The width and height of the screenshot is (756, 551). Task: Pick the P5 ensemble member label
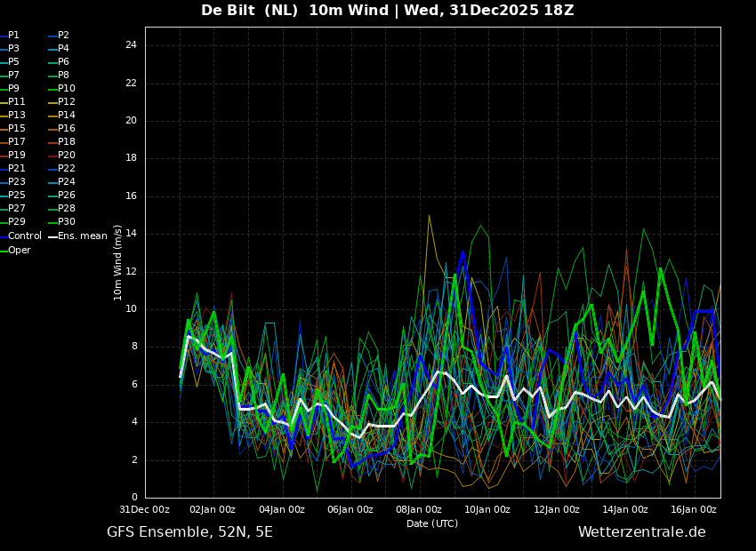point(10,61)
